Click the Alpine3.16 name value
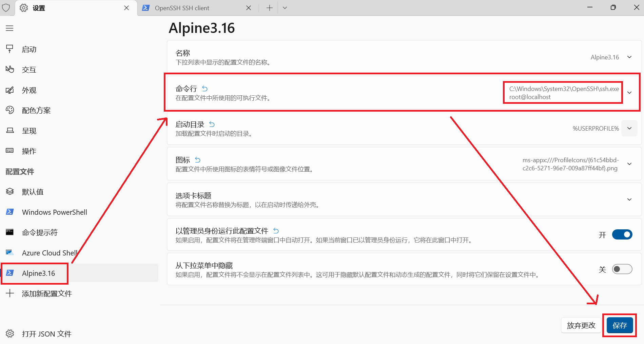 (605, 57)
